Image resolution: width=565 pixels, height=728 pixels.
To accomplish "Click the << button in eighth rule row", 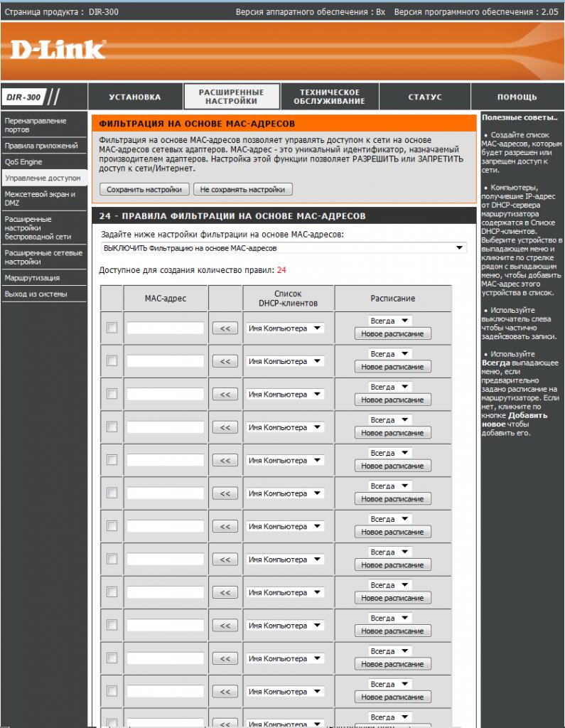I will 225,560.
